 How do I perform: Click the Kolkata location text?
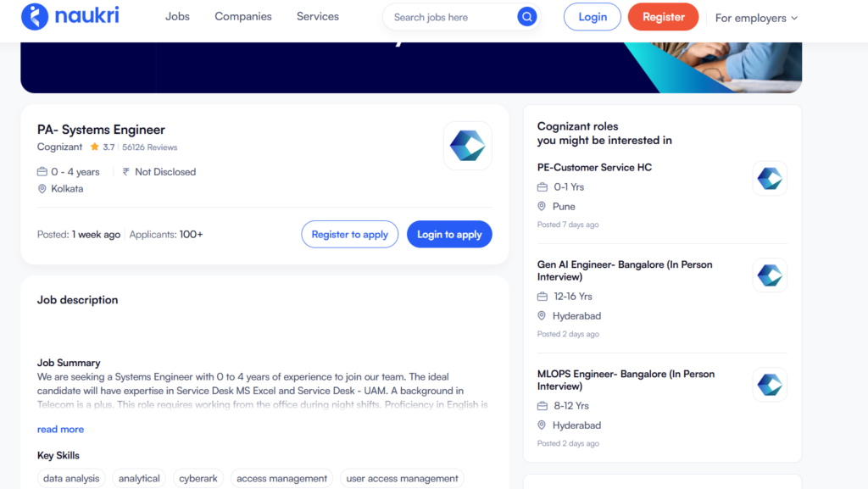click(67, 189)
